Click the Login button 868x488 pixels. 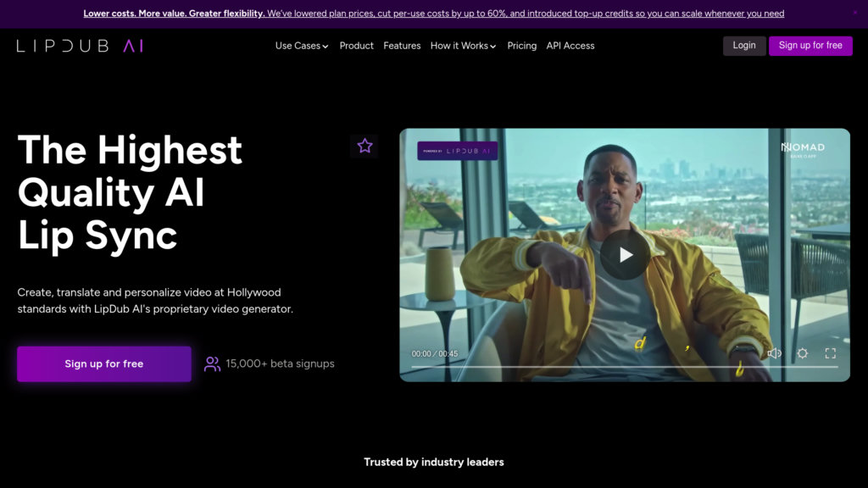(743, 46)
